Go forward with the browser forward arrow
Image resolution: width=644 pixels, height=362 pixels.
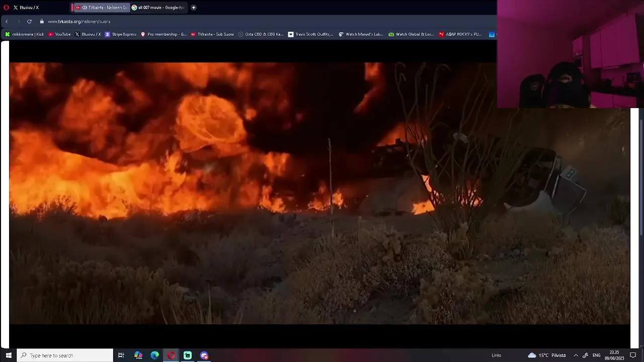point(19,22)
